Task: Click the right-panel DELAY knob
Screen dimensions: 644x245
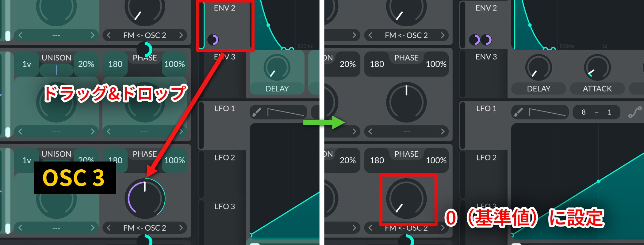Action: 539,68
